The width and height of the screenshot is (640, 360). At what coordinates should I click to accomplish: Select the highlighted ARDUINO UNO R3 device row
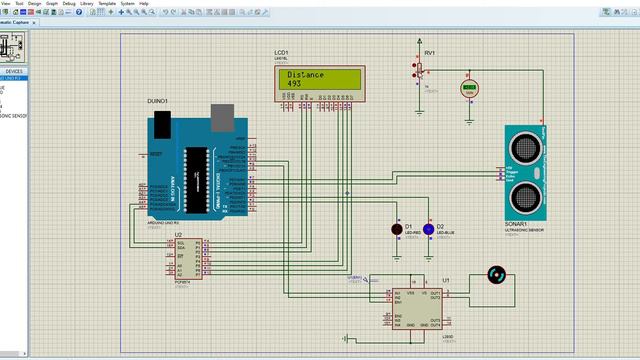pyautogui.click(x=14, y=78)
